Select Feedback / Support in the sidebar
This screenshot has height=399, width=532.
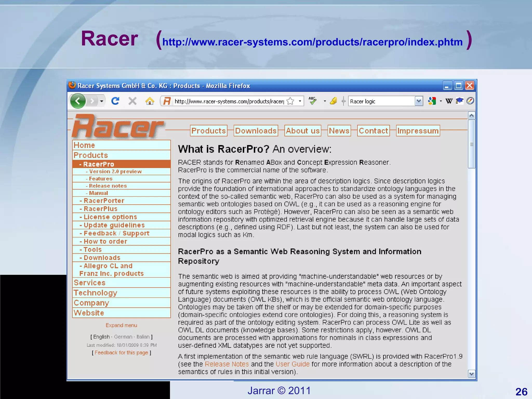pyautogui.click(x=122, y=233)
